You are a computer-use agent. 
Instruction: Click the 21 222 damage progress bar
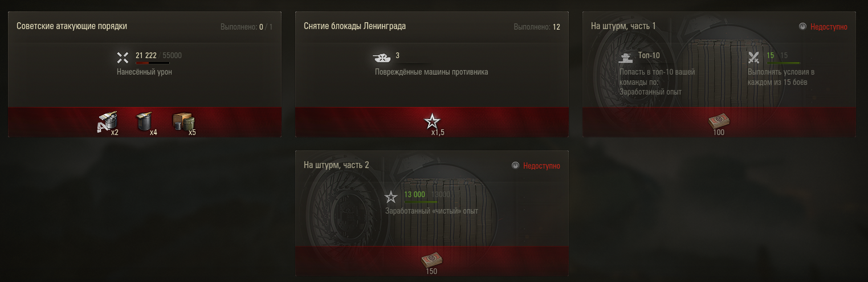pyautogui.click(x=152, y=63)
